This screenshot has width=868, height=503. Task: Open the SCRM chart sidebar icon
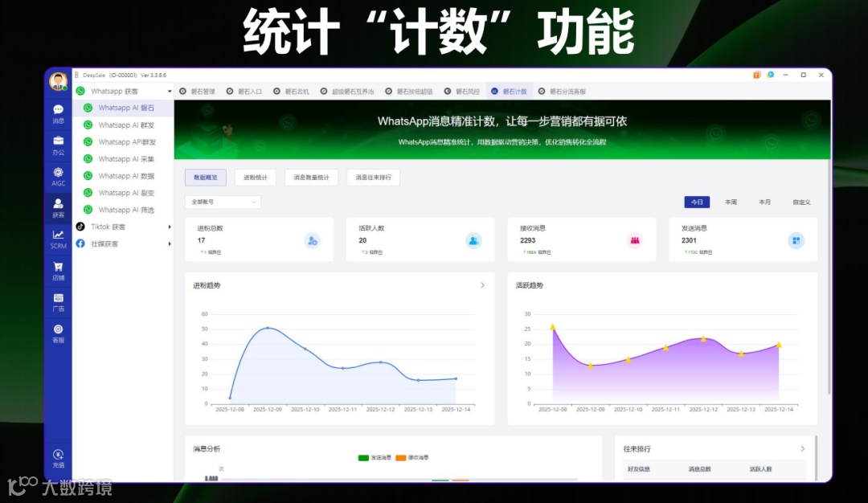[x=58, y=239]
